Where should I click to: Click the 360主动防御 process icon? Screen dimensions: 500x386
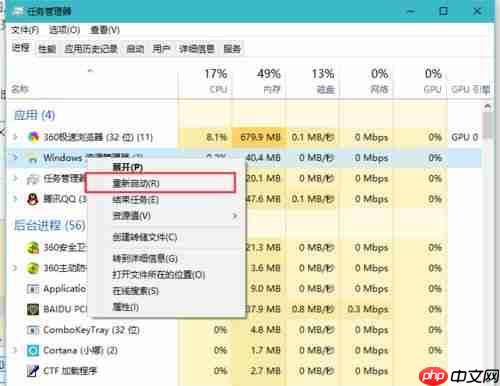(33, 268)
